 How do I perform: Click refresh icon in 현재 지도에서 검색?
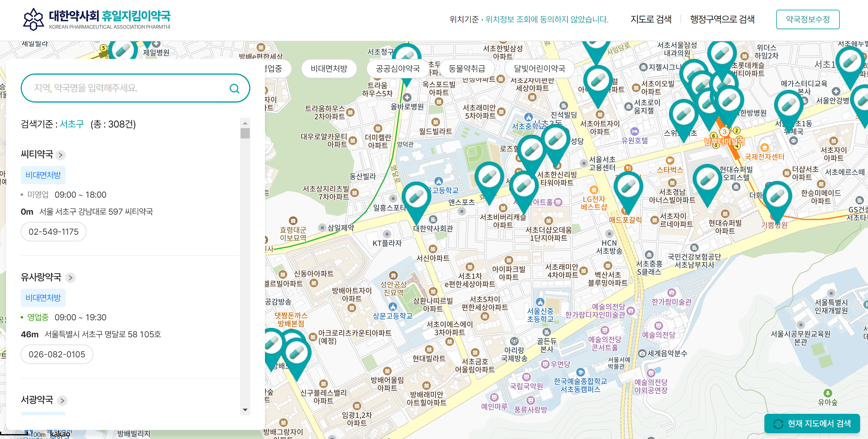click(778, 424)
